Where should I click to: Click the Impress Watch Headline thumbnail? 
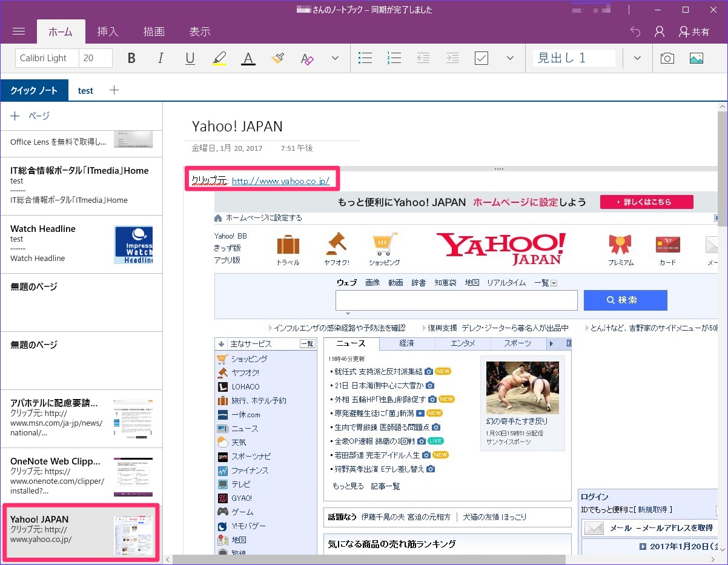click(133, 245)
